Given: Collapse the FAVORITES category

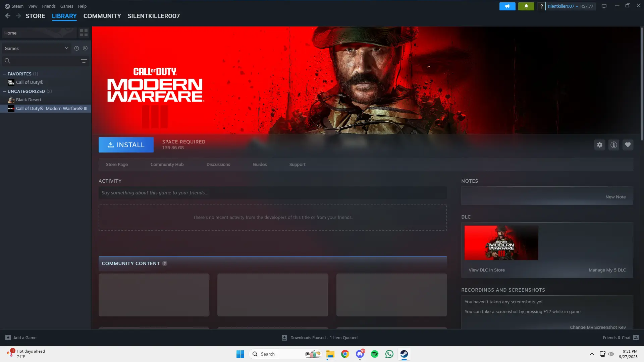Looking at the screenshot, I should tap(4, 74).
